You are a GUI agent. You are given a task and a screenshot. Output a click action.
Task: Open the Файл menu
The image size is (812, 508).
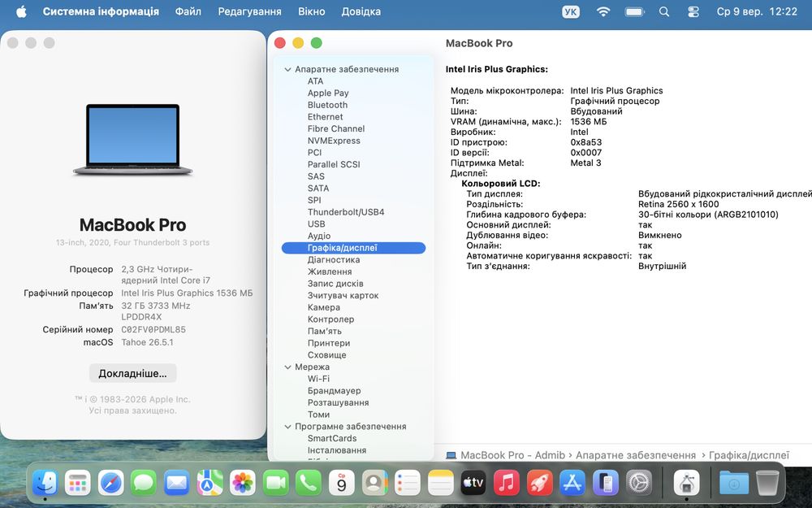188,11
